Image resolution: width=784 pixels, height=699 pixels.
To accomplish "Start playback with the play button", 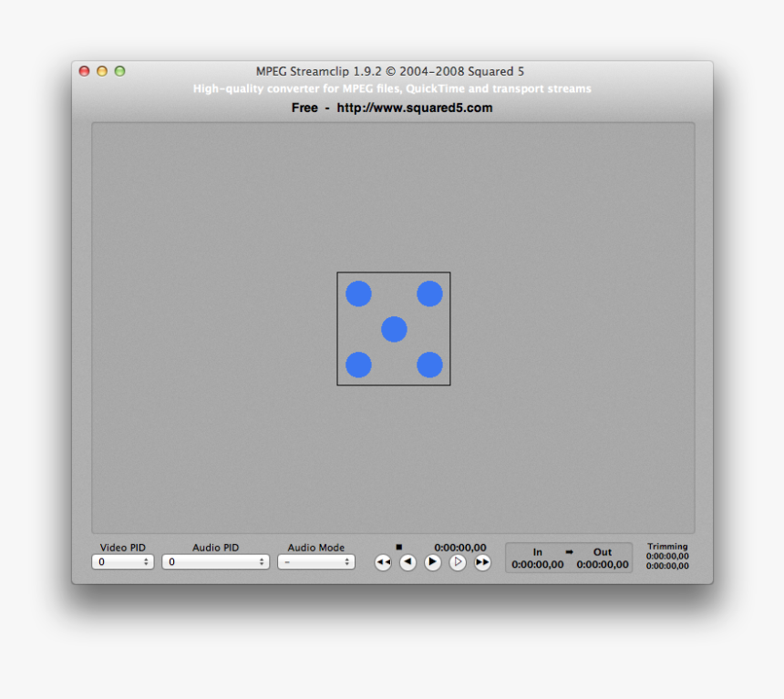I will point(432,562).
